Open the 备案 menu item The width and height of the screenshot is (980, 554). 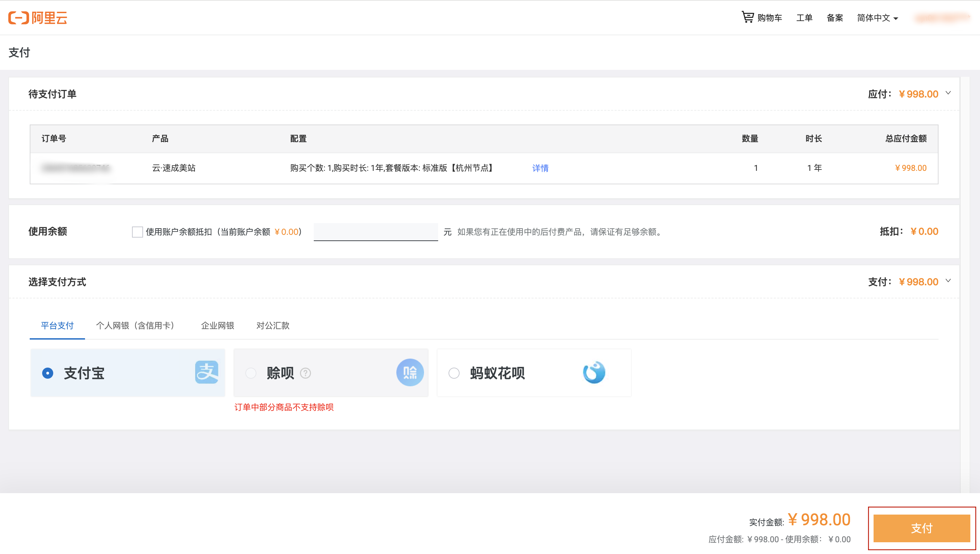point(835,18)
